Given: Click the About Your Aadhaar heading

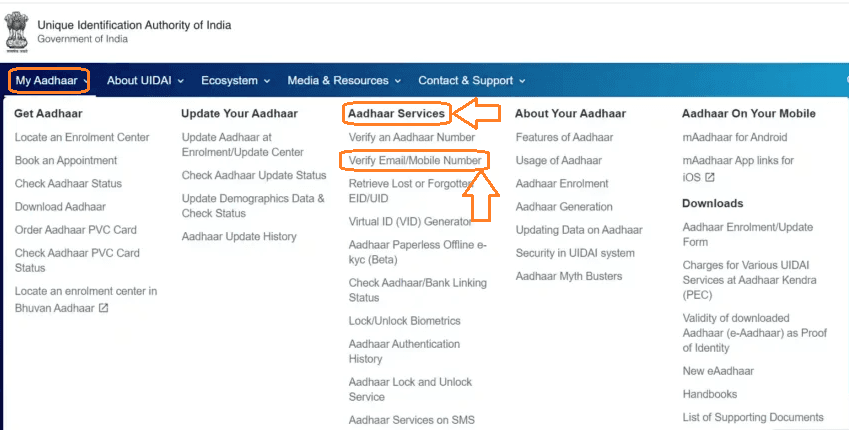Looking at the screenshot, I should [x=570, y=113].
